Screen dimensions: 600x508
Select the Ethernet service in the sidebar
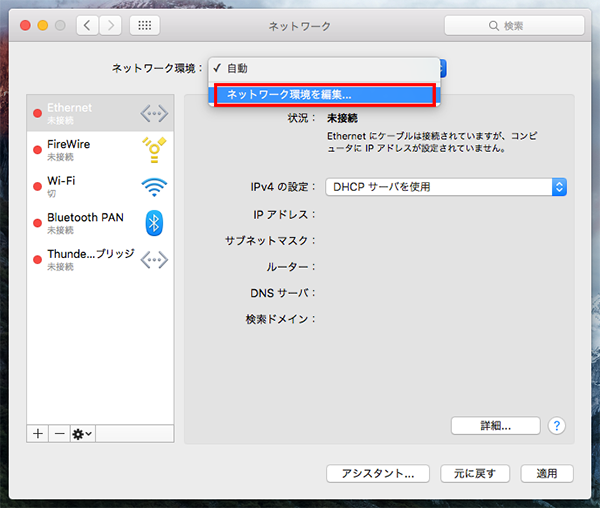coord(100,113)
